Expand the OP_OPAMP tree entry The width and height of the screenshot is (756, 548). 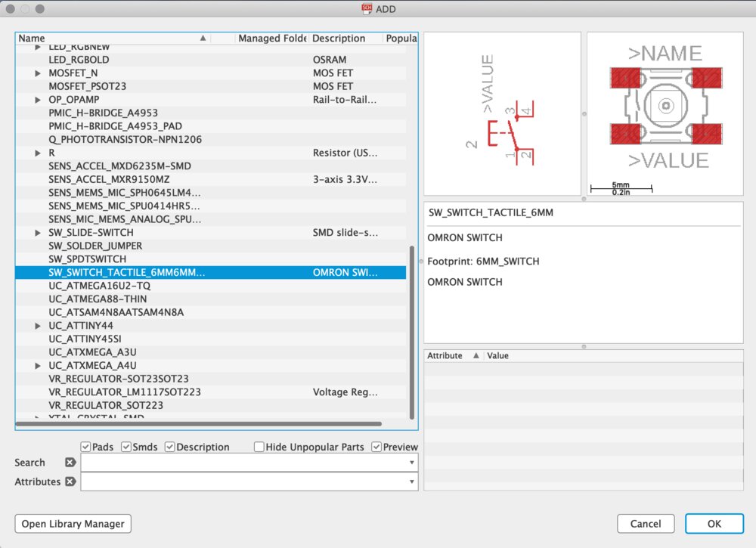tap(38, 100)
